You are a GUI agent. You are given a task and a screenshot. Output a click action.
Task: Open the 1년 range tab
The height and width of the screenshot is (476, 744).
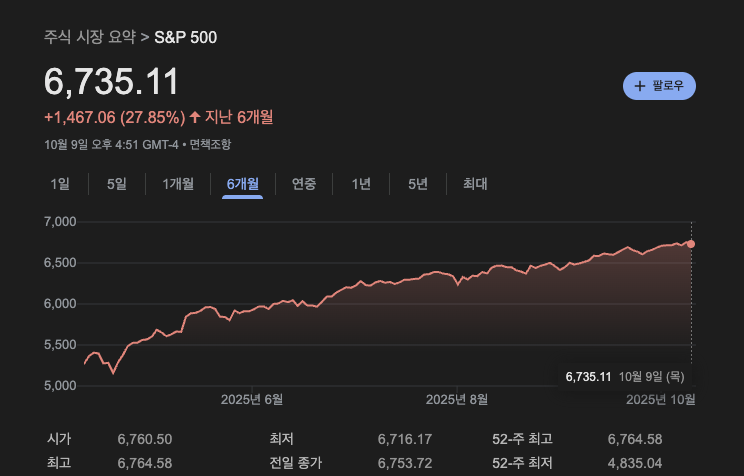(x=361, y=184)
